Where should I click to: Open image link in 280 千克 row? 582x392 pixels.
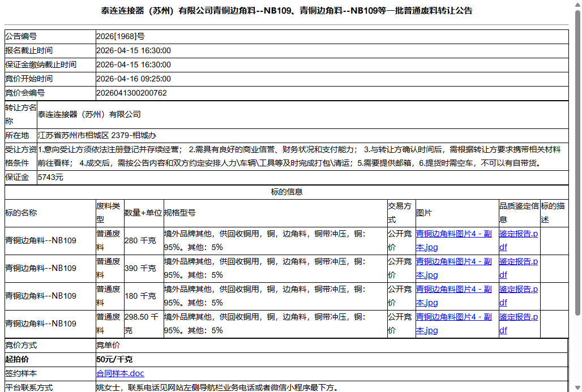[453, 241]
